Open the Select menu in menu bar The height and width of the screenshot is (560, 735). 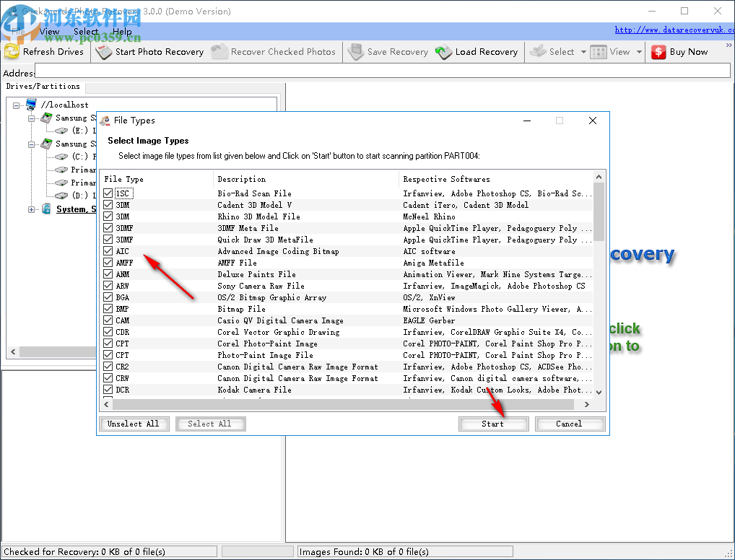click(x=86, y=32)
